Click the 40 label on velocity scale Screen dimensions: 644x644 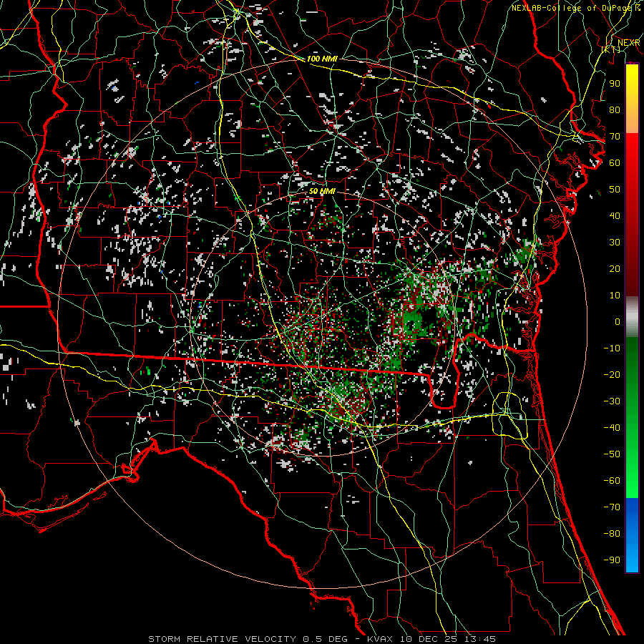tap(615, 215)
